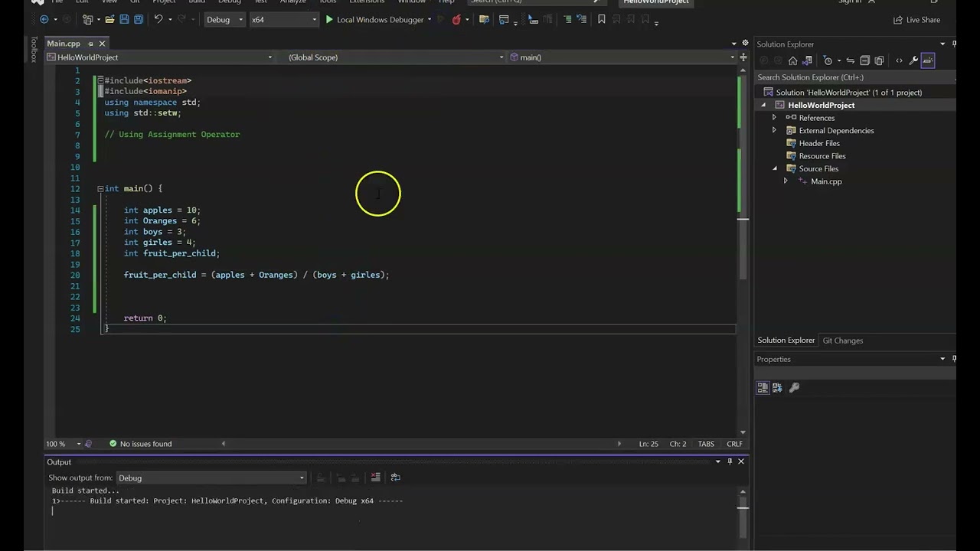Close the Main.cpp tab
The height and width of the screenshot is (551, 980).
(103, 44)
